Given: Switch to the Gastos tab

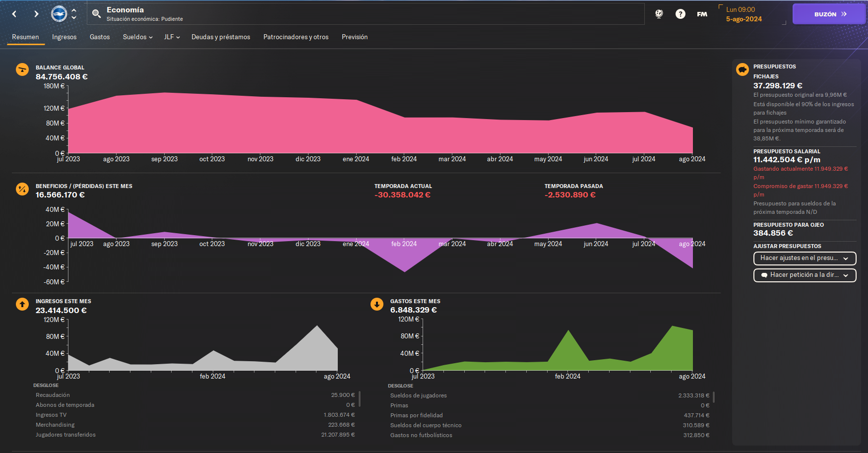Looking at the screenshot, I should tap(100, 37).
